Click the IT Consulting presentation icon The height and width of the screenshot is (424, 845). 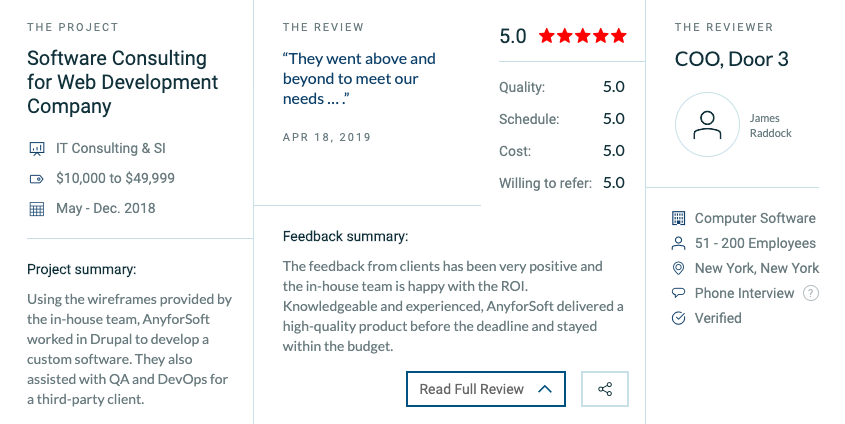37,149
